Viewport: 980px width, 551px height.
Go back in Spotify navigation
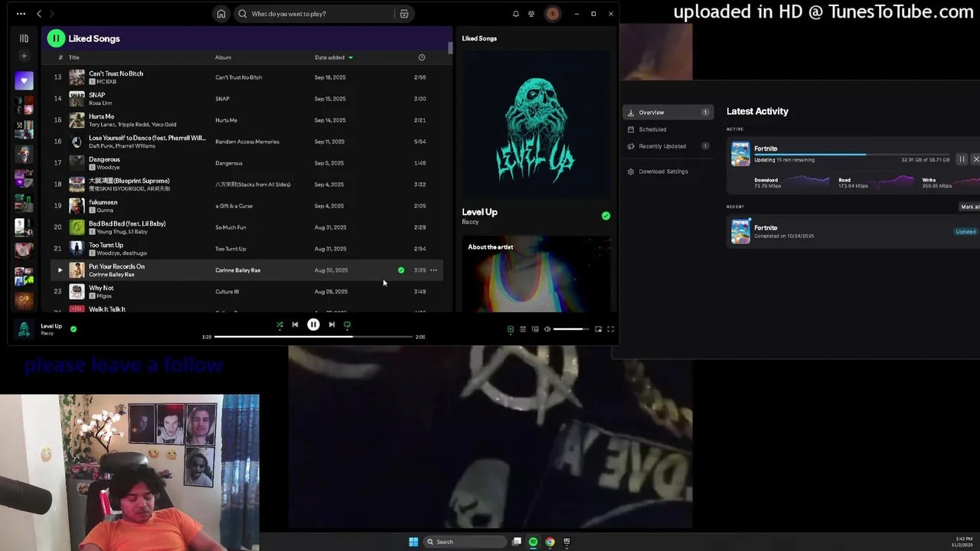tap(39, 14)
